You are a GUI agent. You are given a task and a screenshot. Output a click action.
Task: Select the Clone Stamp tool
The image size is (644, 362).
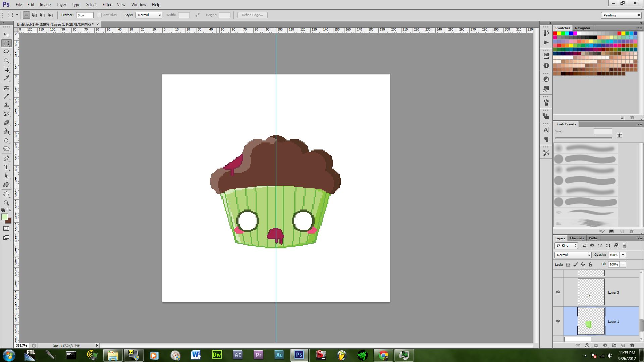point(6,105)
